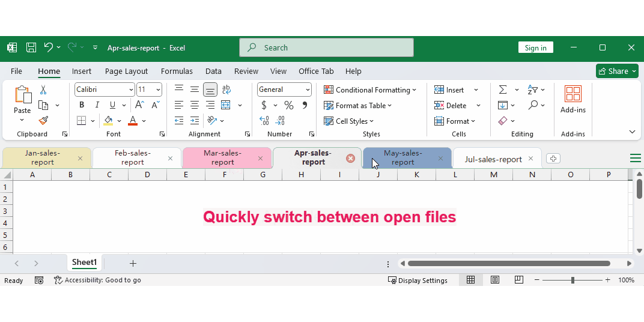644x322 pixels.
Task: Click the Insert cells button
Action: pyautogui.click(x=449, y=90)
